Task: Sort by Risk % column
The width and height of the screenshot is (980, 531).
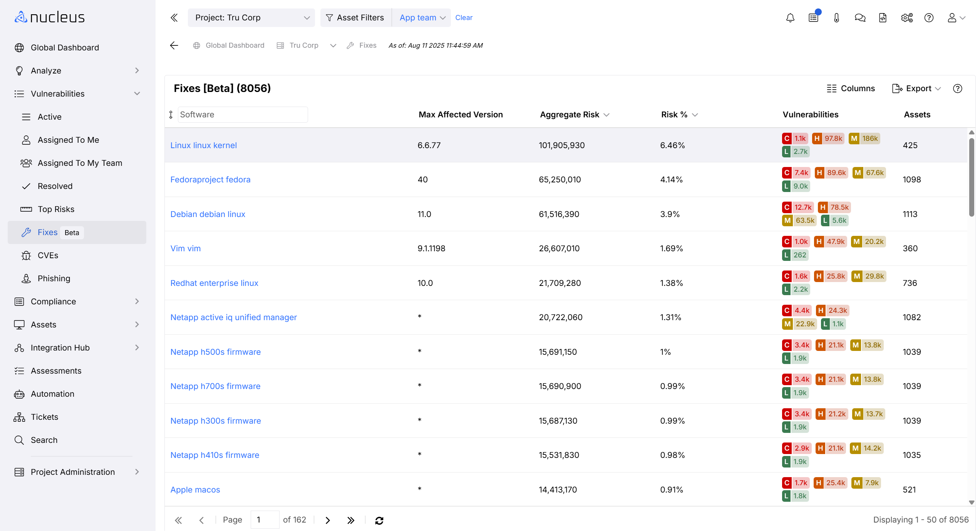Action: point(679,115)
